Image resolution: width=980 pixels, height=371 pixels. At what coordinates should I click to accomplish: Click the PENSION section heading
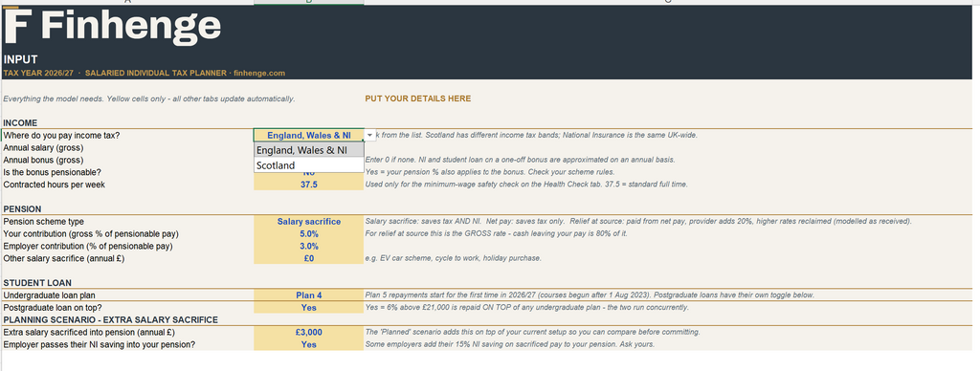22,209
